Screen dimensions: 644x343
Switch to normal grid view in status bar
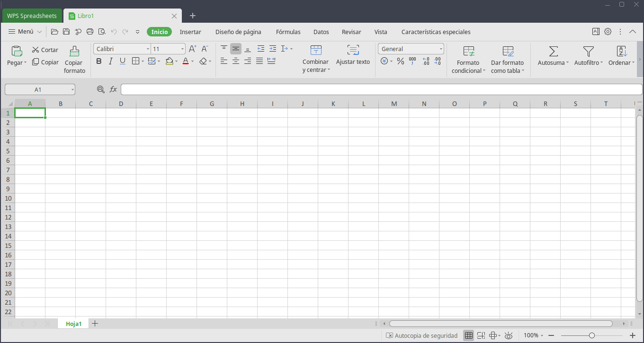point(469,335)
